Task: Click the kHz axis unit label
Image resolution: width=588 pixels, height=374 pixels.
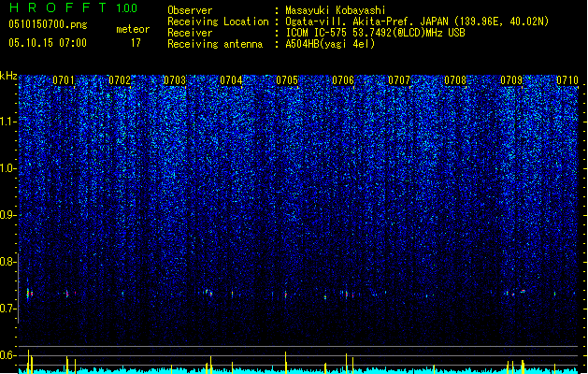Action: coord(8,76)
